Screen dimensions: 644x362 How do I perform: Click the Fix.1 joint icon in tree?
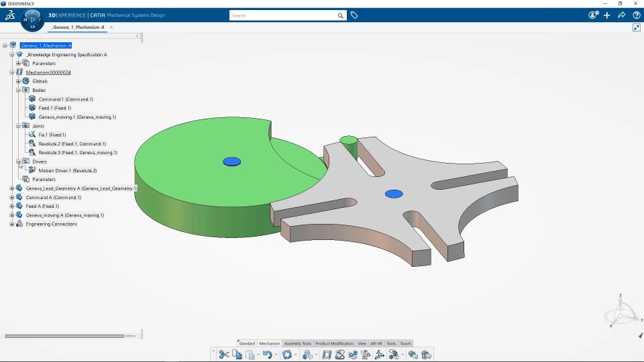[x=32, y=134]
